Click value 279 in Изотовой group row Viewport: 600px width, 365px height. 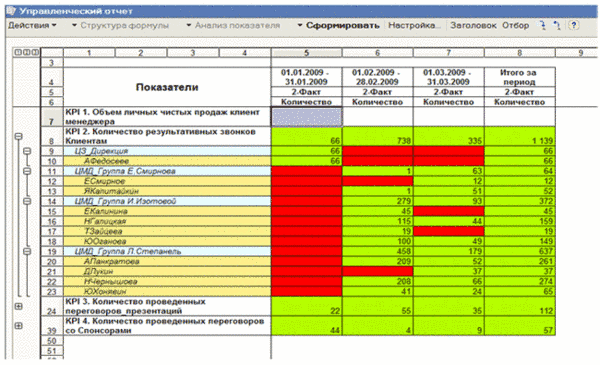coord(378,201)
